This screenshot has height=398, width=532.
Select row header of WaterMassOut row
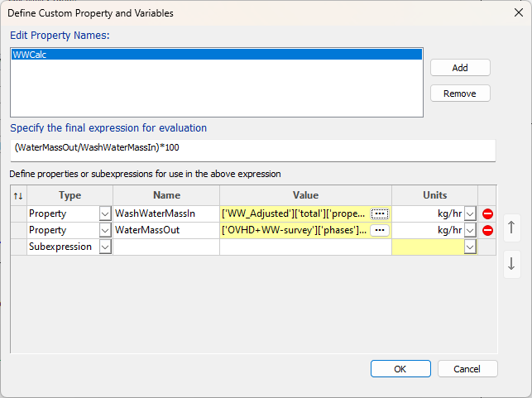pyautogui.click(x=19, y=230)
